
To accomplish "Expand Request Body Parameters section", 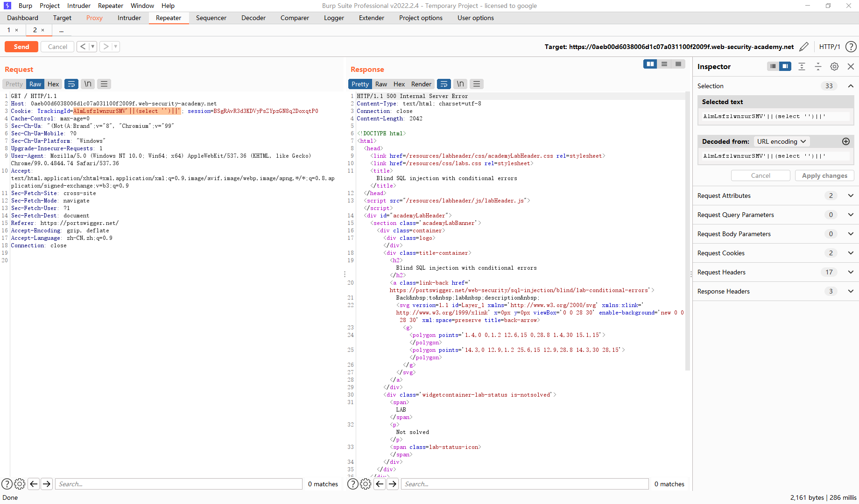I will (x=851, y=234).
